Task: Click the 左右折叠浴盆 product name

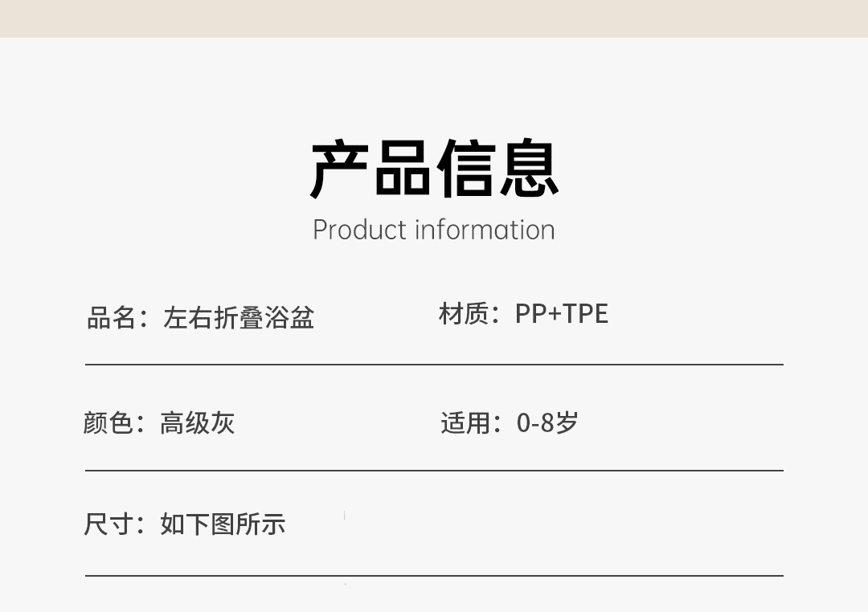Action: tap(239, 317)
